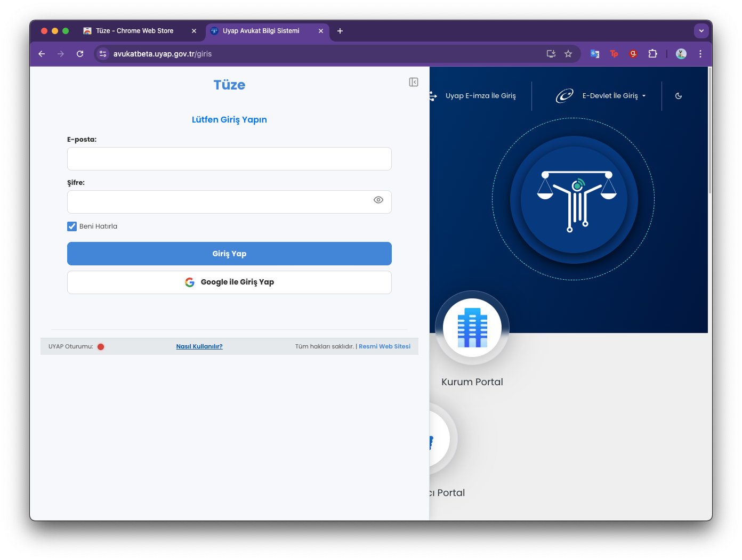
Task: Expand the tab search dropdown arrow
Action: 701,31
